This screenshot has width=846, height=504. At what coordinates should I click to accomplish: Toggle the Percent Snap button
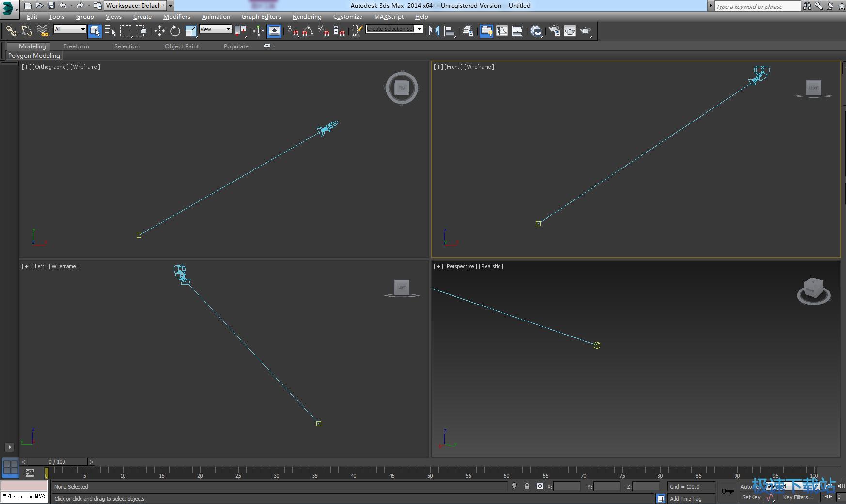coord(323,31)
